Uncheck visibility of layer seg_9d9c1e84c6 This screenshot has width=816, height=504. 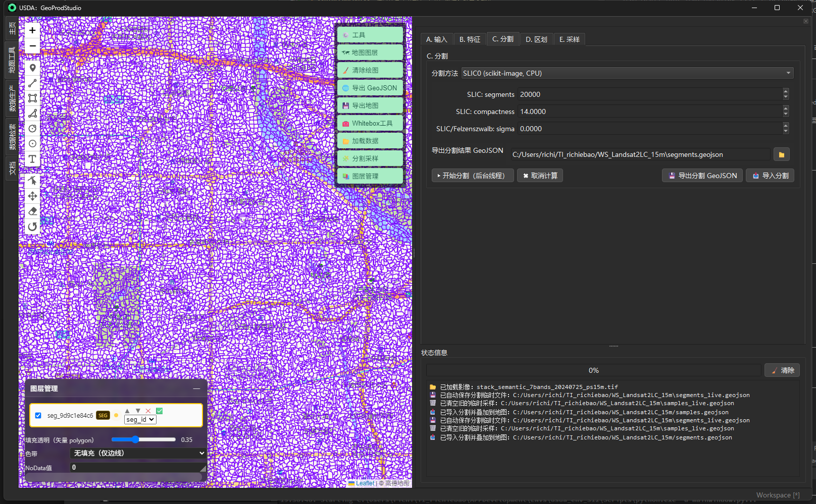[x=38, y=415]
